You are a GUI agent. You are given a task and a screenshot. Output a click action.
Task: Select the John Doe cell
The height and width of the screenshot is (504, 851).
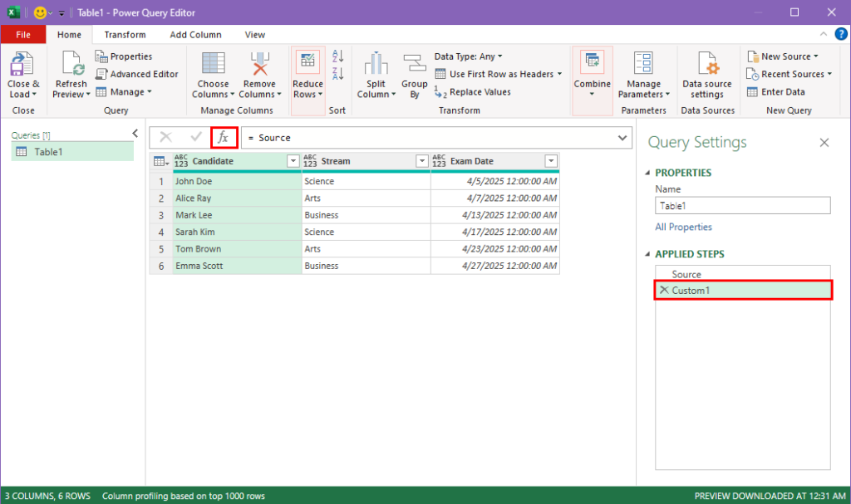click(237, 181)
